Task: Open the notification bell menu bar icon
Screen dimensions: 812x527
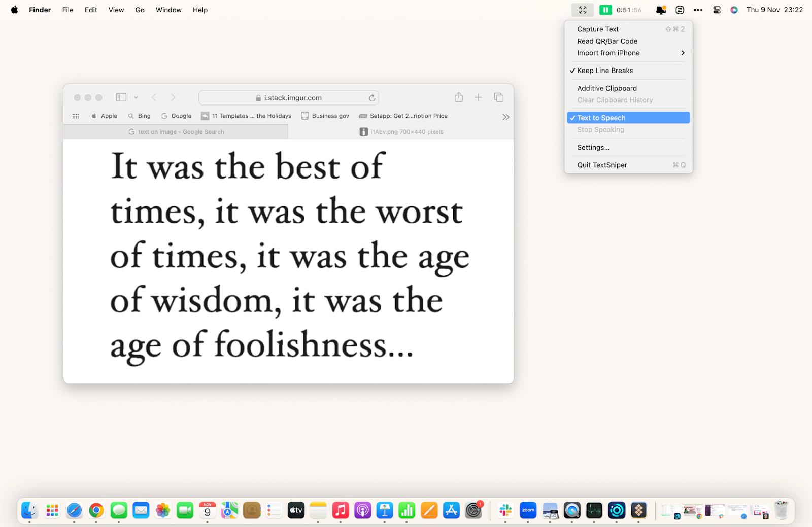Action: pos(661,10)
